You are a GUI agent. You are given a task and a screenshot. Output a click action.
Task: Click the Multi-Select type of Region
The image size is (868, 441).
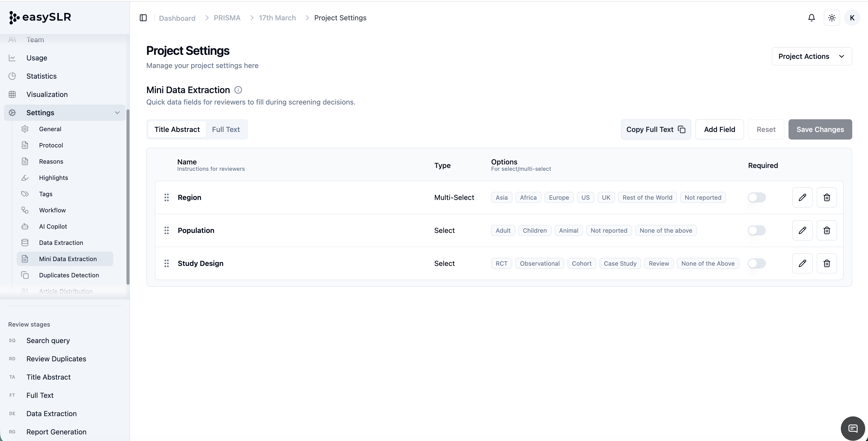click(x=454, y=197)
